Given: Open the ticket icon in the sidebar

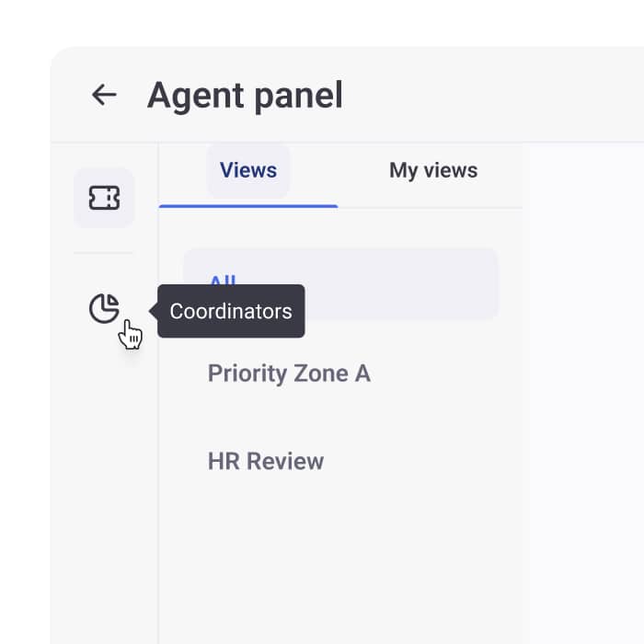Looking at the screenshot, I should (104, 198).
